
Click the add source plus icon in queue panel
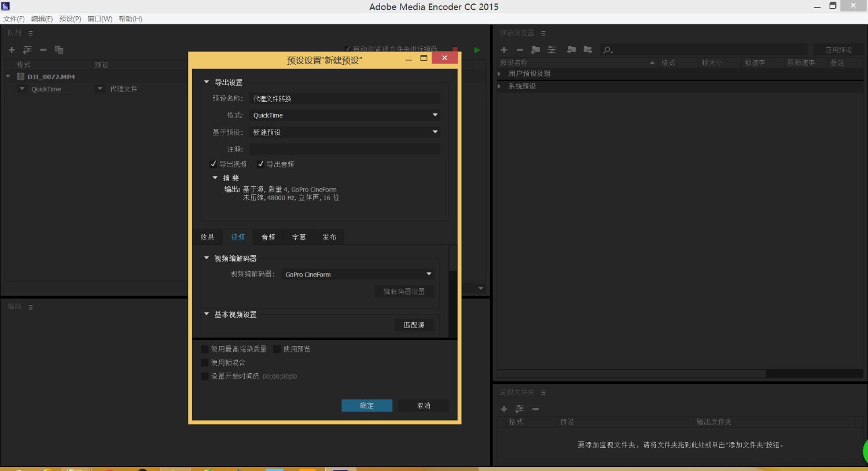(x=12, y=50)
